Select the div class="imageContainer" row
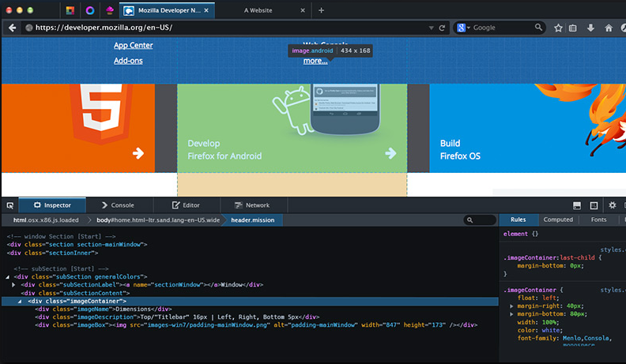This screenshot has width=626, height=364. [x=250, y=301]
